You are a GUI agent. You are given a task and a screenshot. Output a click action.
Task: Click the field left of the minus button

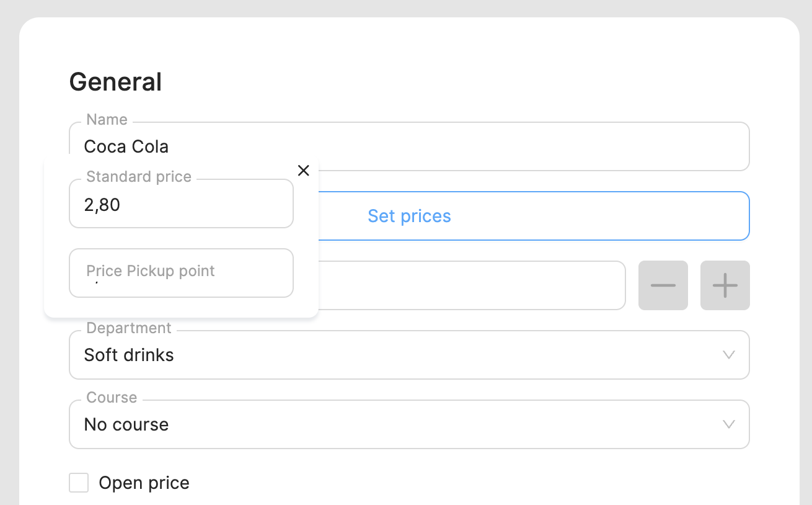click(x=471, y=285)
